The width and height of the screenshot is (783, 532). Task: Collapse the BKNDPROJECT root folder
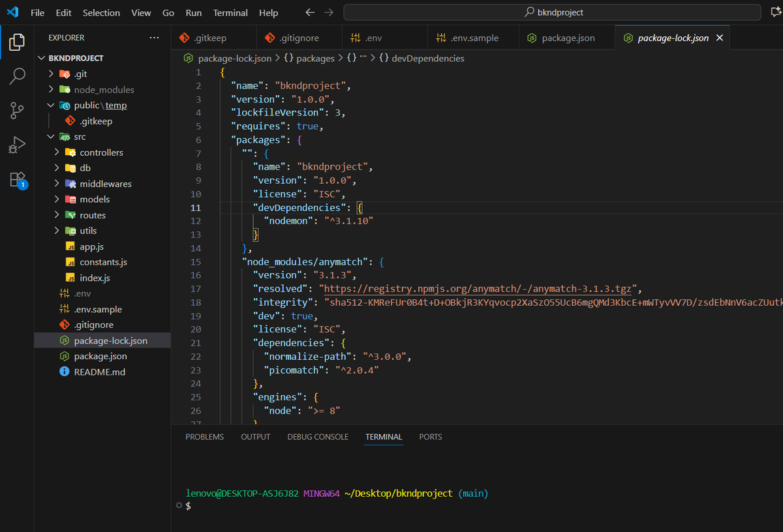click(x=42, y=58)
